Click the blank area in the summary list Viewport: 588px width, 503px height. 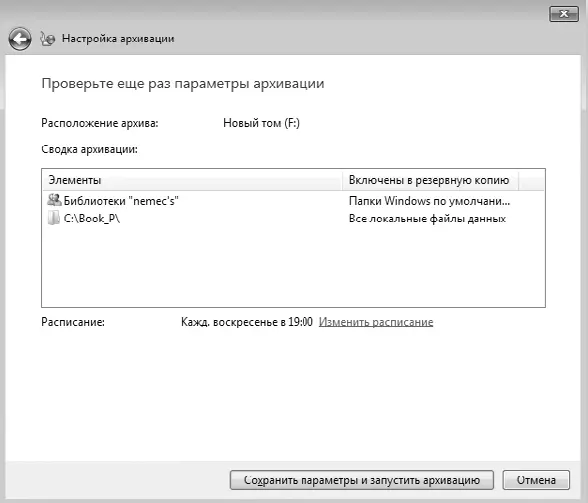pyautogui.click(x=293, y=266)
